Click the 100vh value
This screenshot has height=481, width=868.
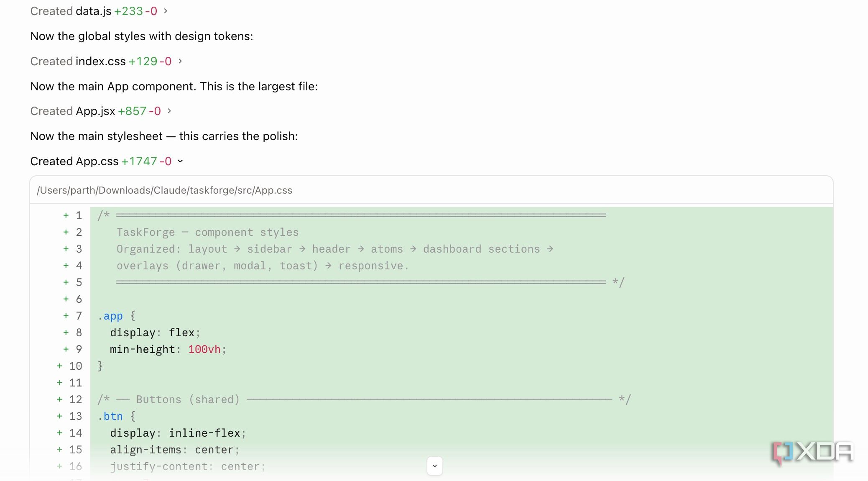(204, 349)
